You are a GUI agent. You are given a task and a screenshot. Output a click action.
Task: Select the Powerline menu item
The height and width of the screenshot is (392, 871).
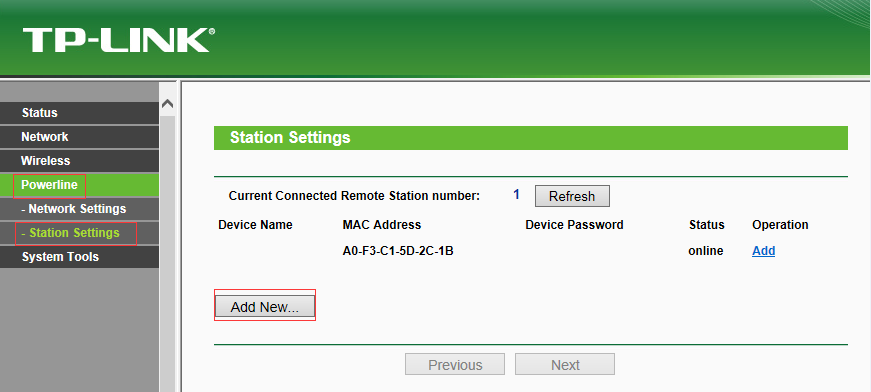pyautogui.click(x=79, y=185)
